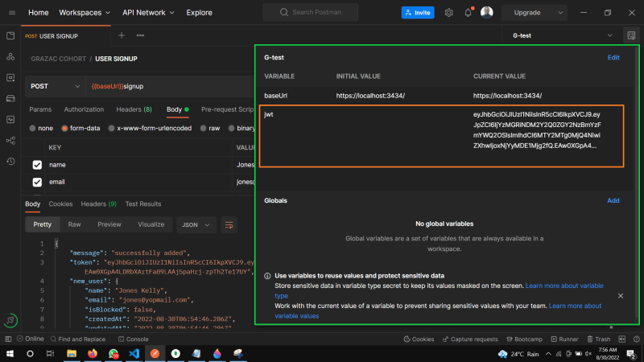Select the form-data body type
The width and height of the screenshot is (644, 362).
(x=64, y=128)
